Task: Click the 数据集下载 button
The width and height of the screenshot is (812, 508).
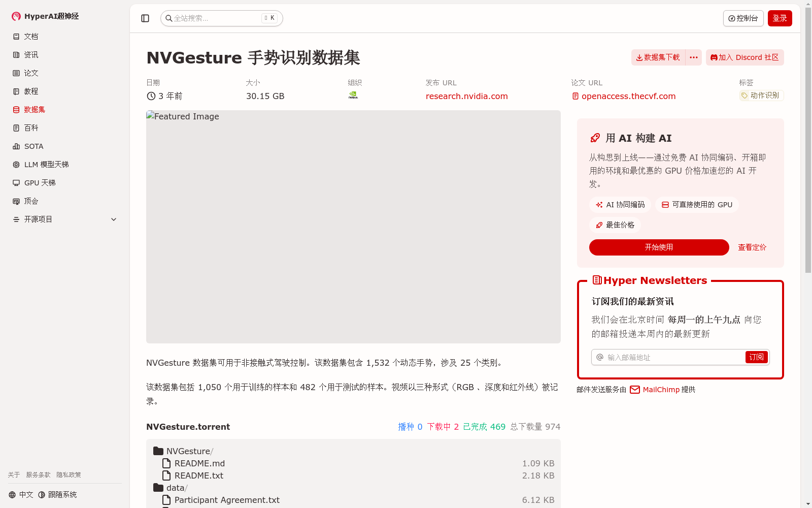Action: (x=658, y=57)
